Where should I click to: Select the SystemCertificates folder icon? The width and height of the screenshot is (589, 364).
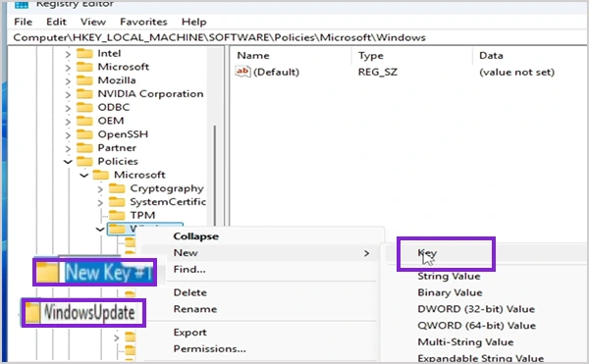pos(117,202)
